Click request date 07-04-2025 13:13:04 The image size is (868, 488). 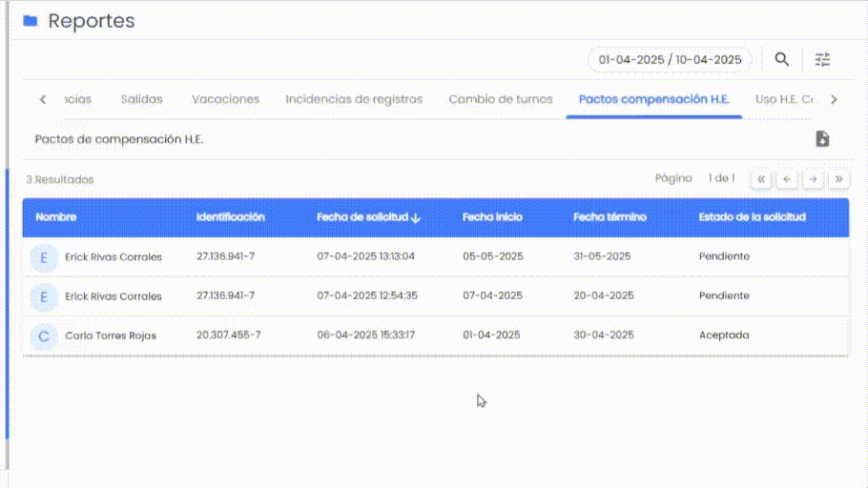tap(365, 256)
